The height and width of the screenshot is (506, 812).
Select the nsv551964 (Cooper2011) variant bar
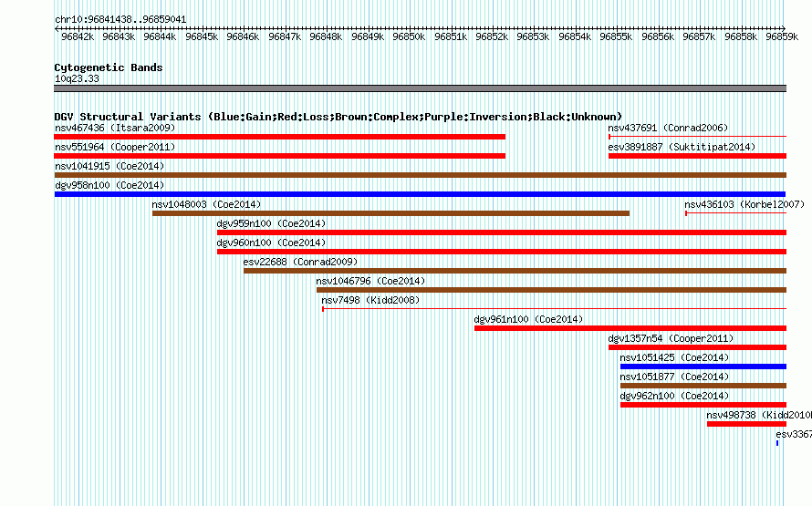280,156
